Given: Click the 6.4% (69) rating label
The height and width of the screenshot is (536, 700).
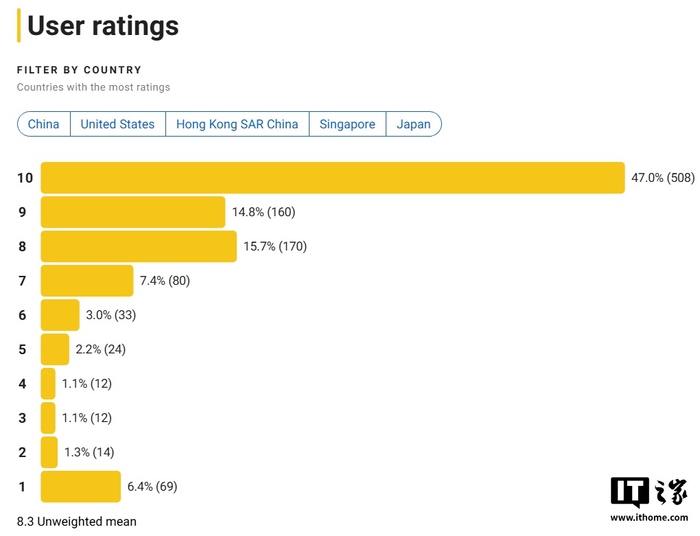Looking at the screenshot, I should (152, 487).
